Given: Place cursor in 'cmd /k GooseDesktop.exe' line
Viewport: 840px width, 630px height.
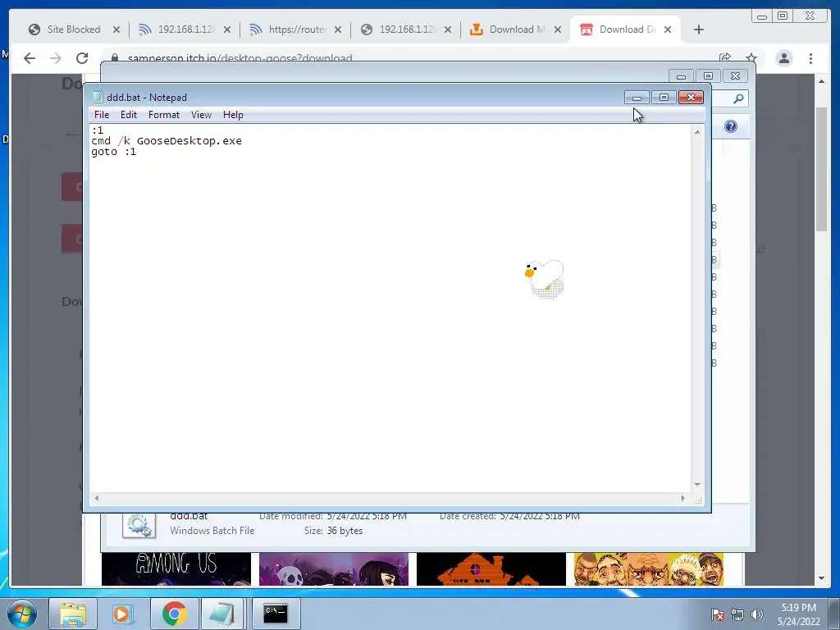Looking at the screenshot, I should (167, 141).
